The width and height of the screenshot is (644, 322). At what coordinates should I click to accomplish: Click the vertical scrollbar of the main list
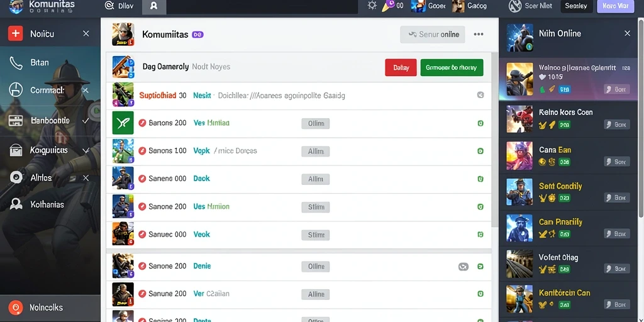point(495,140)
